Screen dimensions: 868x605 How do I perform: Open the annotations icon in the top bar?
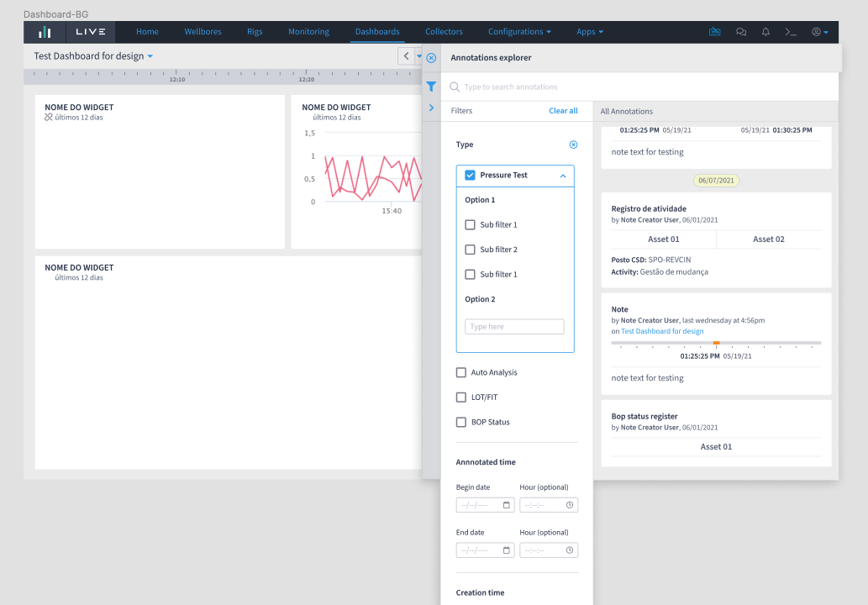click(715, 32)
